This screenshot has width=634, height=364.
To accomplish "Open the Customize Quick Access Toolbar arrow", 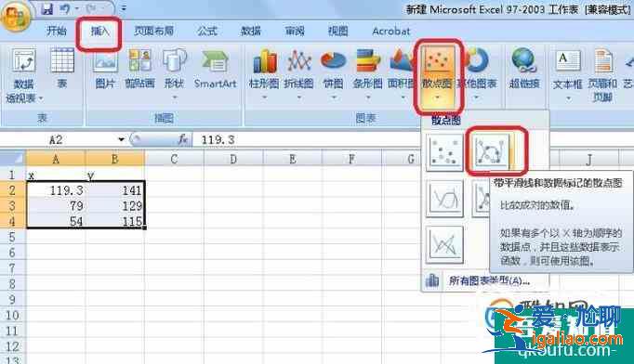I will [x=124, y=8].
